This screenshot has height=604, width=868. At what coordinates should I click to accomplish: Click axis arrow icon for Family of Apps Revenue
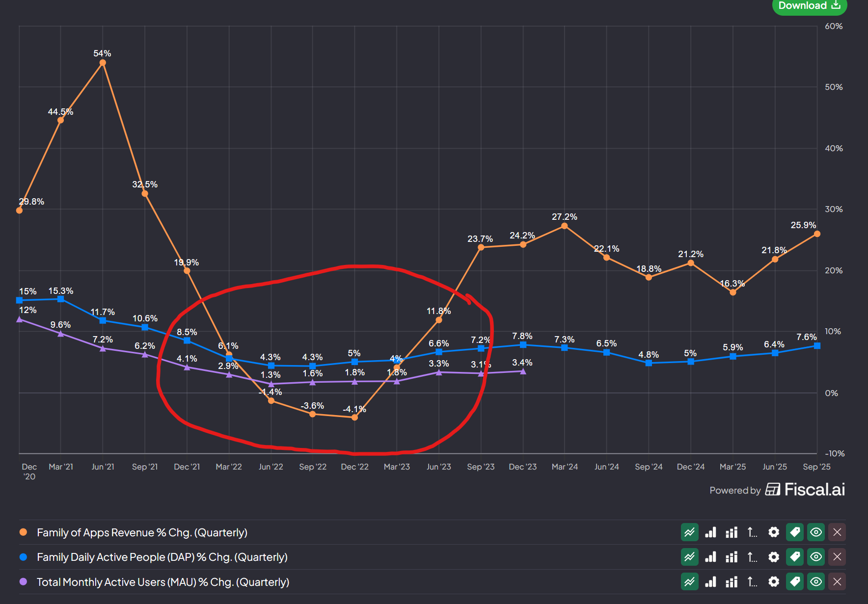click(752, 532)
